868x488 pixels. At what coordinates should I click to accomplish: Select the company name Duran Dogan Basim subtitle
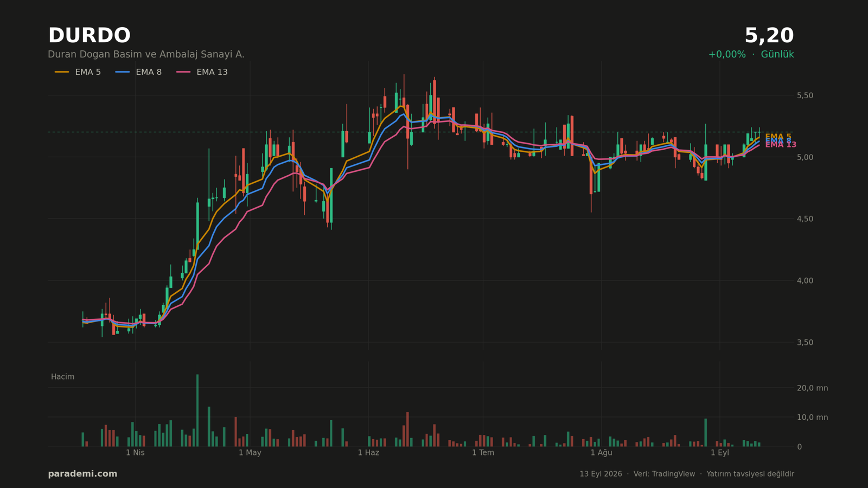point(146,54)
